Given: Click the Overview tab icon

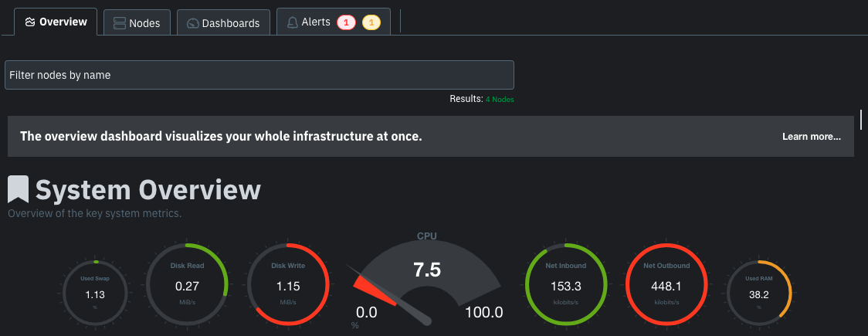Looking at the screenshot, I should pyautogui.click(x=29, y=22).
